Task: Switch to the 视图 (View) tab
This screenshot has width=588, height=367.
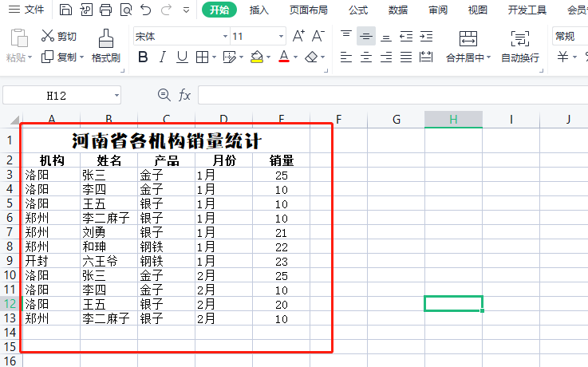Action: tap(477, 10)
